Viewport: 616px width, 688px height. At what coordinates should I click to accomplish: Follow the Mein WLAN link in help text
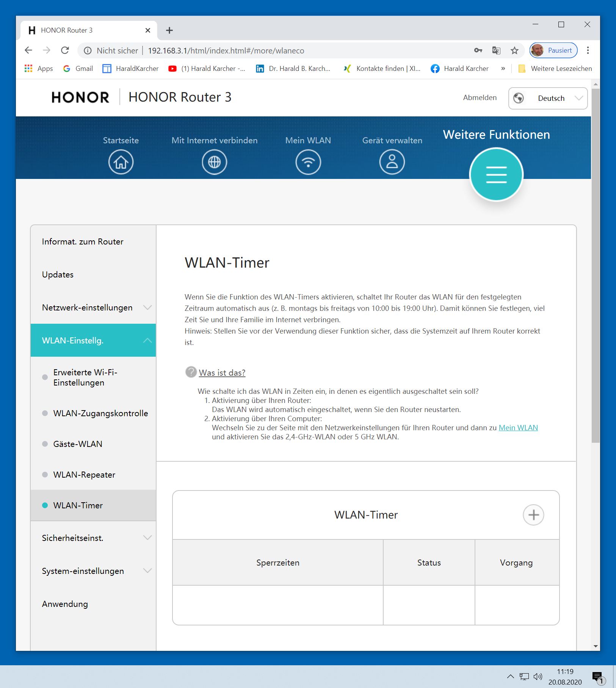click(x=518, y=428)
